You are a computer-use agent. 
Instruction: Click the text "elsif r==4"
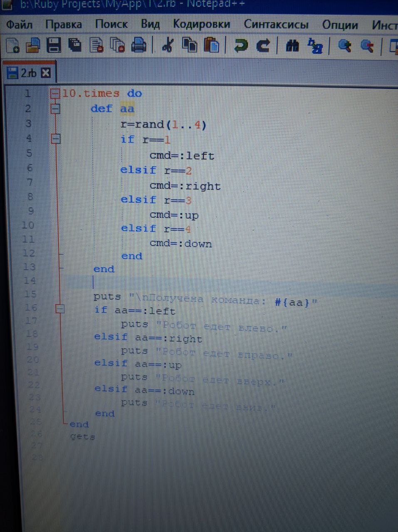pyautogui.click(x=156, y=229)
